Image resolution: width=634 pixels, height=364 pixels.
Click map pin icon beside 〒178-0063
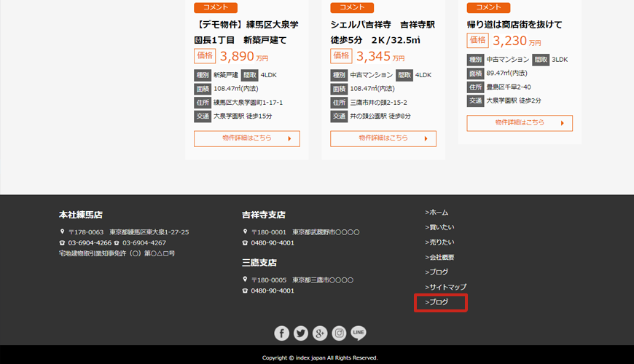[63, 232]
